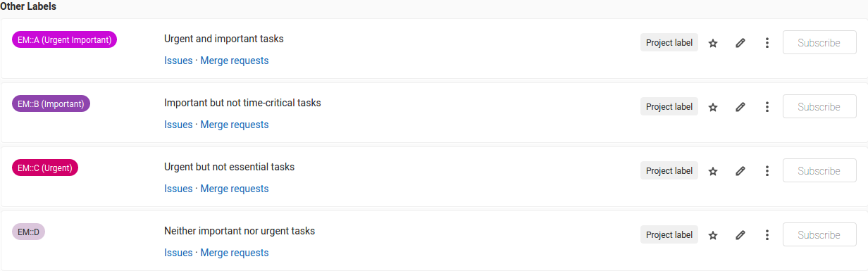Edit the EM::B (Important) label
The image size is (868, 271).
(x=740, y=107)
